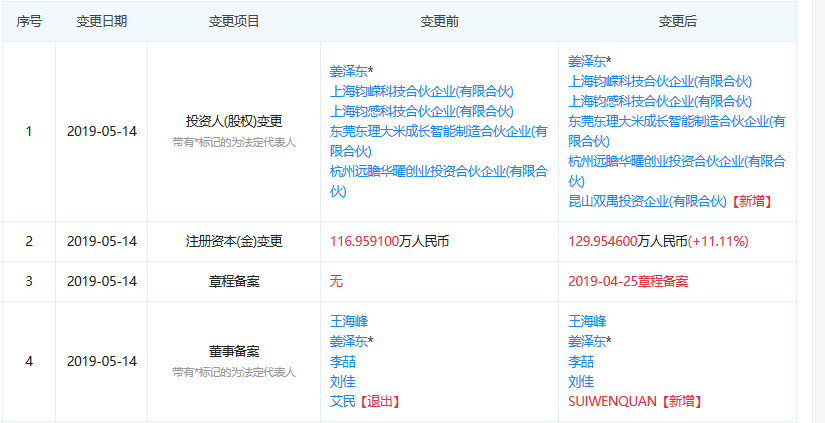
Task: Open 上海钧感科技合伙企业 link in 变更后 column
Action: (660, 102)
